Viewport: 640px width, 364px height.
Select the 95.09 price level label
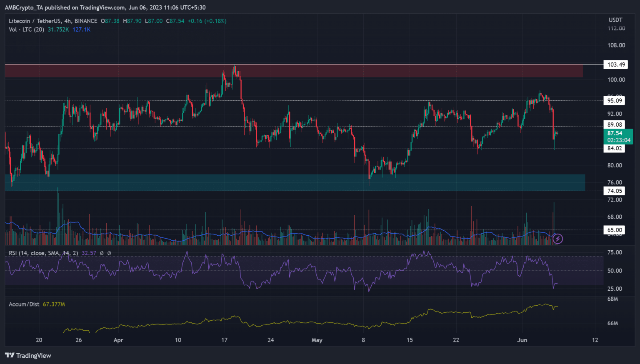click(614, 100)
